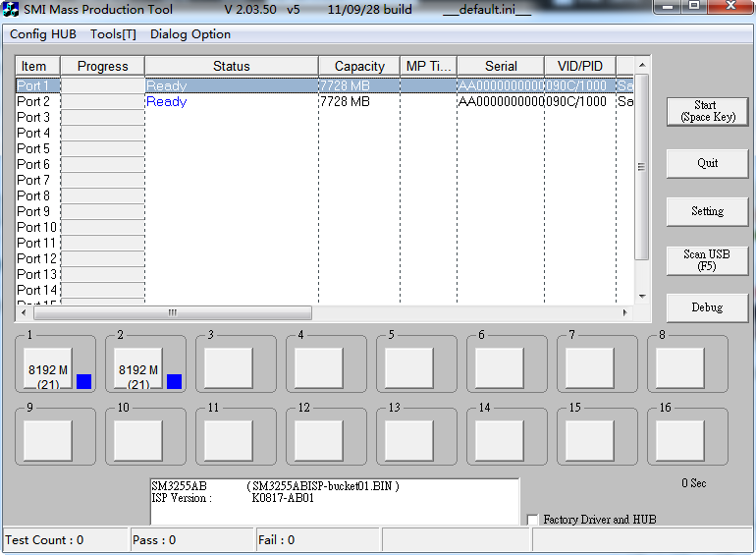Select empty port slot 8
Viewport: 756px width, 555px height.
tap(679, 368)
